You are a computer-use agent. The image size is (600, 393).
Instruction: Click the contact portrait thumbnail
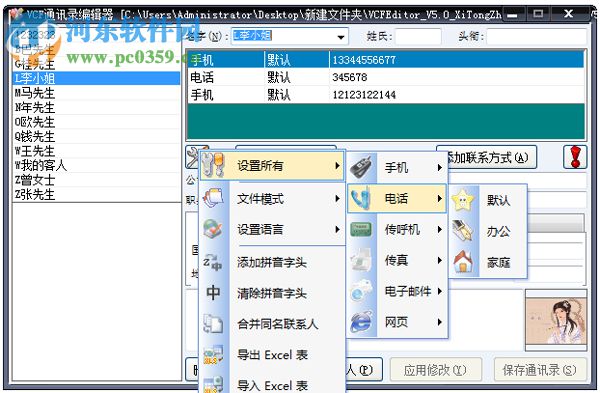coord(556,321)
